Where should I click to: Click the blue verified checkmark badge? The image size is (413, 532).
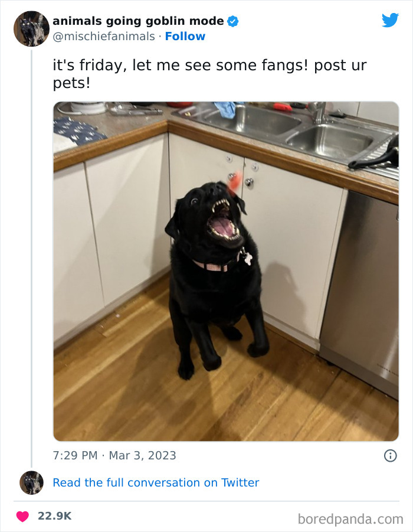[232, 21]
